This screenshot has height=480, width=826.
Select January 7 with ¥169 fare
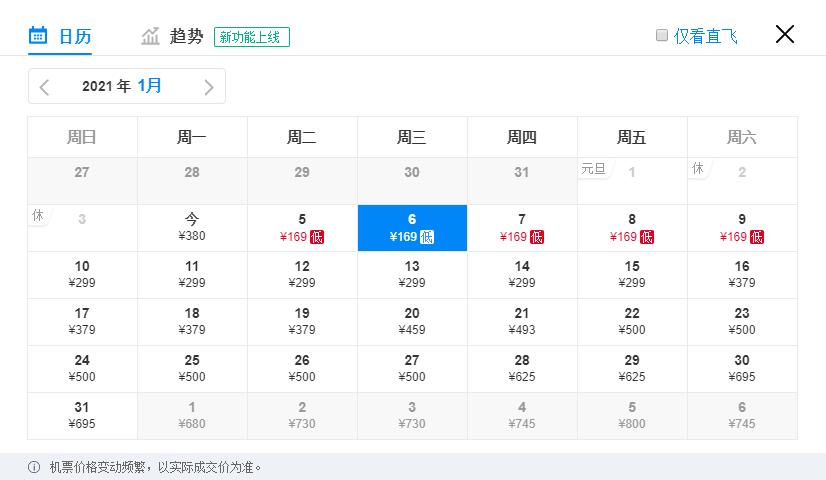[x=522, y=228]
